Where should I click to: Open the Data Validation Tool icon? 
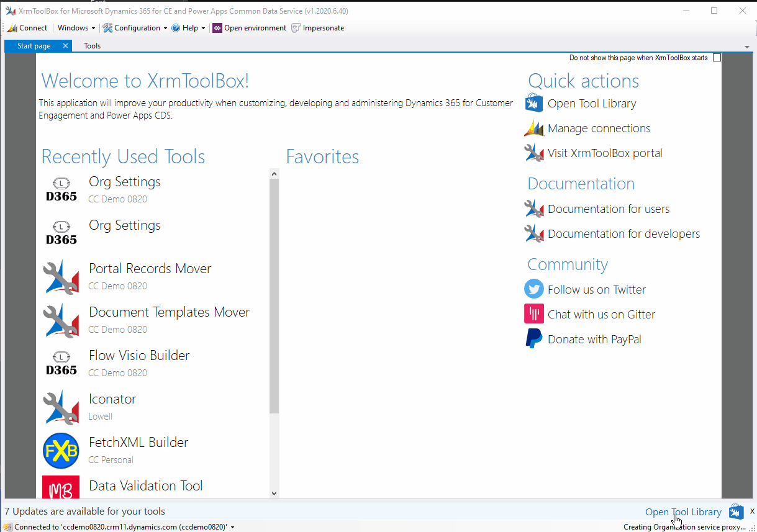coord(61,487)
